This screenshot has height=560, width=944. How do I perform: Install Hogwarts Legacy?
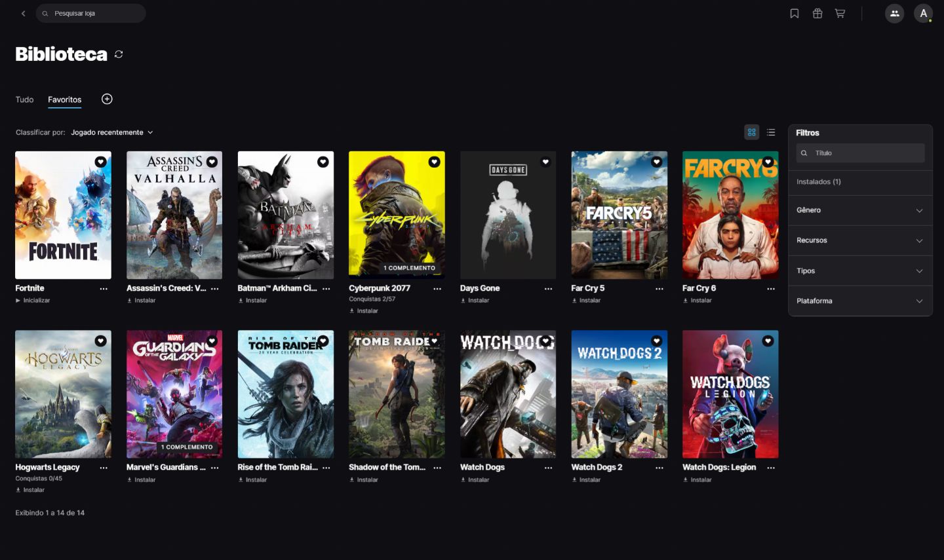pos(30,490)
